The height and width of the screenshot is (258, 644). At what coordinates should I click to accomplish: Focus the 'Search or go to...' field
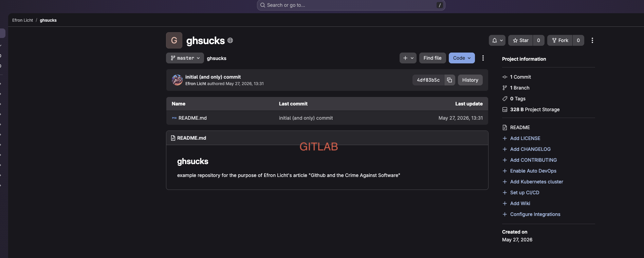(x=351, y=5)
